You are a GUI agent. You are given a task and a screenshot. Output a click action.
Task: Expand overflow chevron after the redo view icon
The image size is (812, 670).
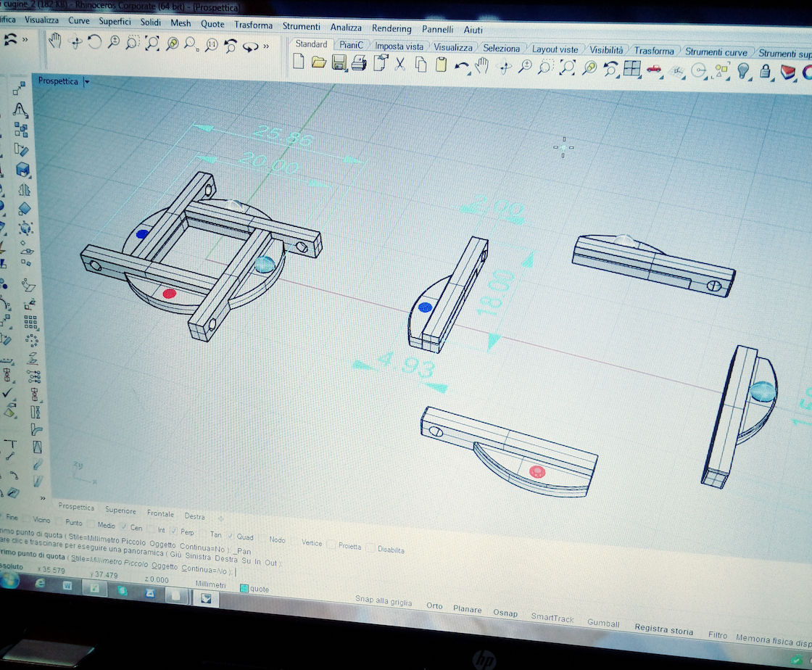coord(266,46)
